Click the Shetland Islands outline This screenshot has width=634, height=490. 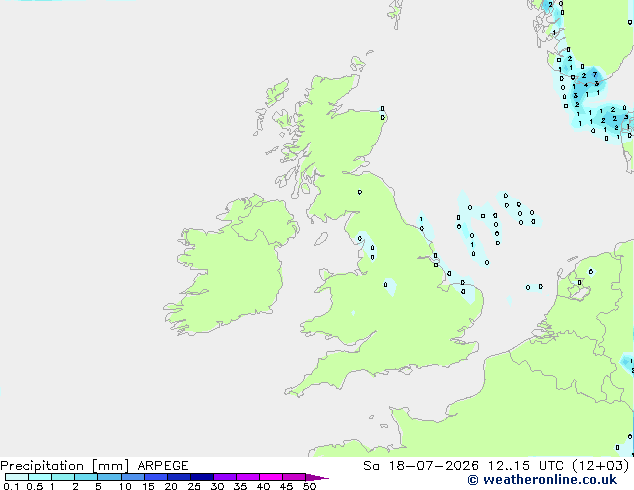coord(396,14)
